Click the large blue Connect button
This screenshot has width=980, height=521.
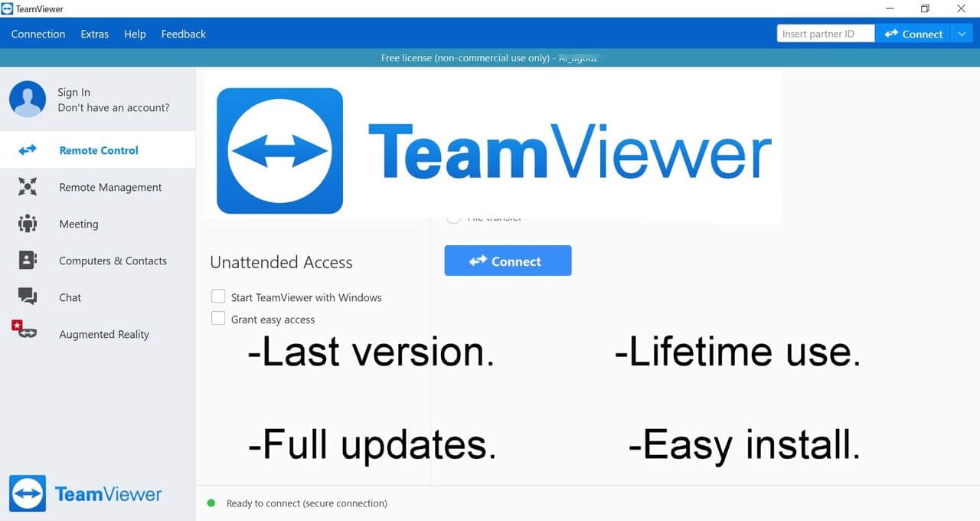point(508,260)
